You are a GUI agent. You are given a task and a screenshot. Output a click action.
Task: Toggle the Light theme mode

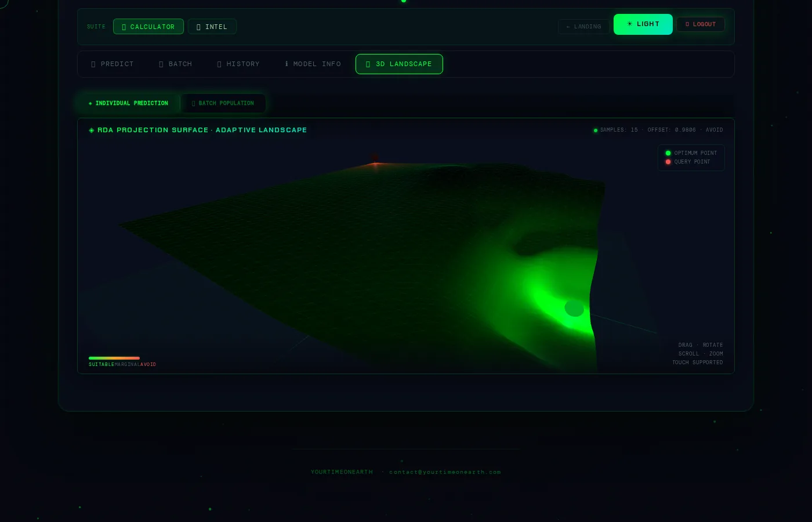pyautogui.click(x=643, y=24)
